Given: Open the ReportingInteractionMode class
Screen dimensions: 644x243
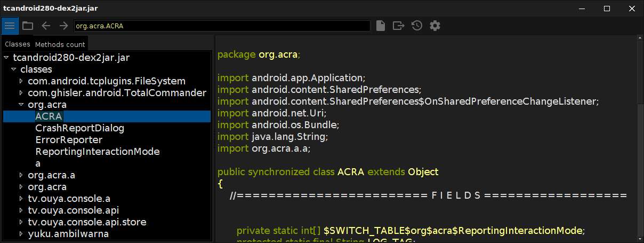Looking at the screenshot, I should pos(98,152).
